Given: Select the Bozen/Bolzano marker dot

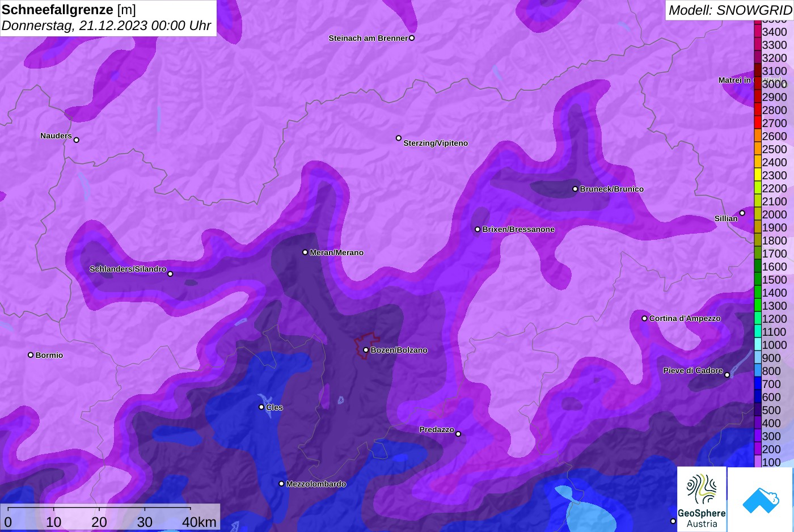Looking at the screenshot, I should click(366, 350).
